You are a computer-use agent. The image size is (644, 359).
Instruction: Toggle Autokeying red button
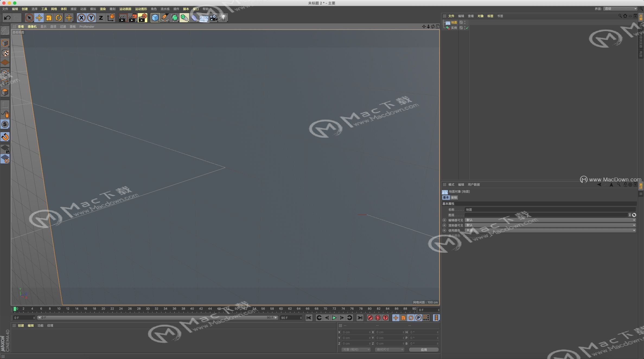(378, 318)
